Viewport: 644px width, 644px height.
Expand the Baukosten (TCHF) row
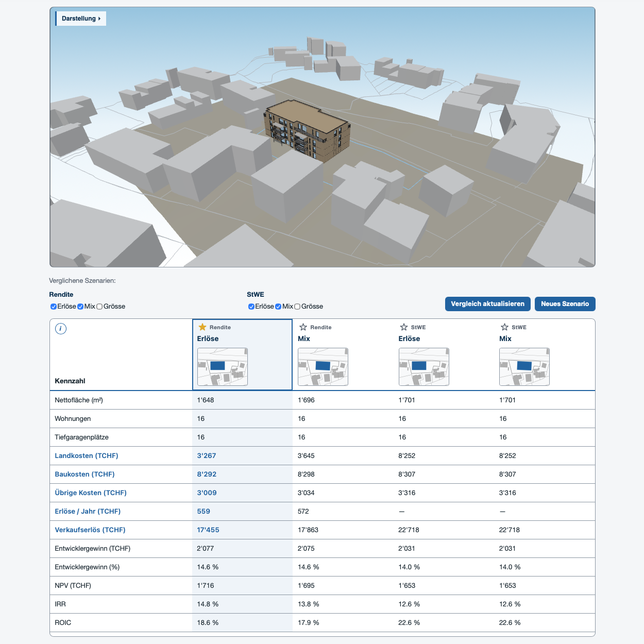[84, 474]
